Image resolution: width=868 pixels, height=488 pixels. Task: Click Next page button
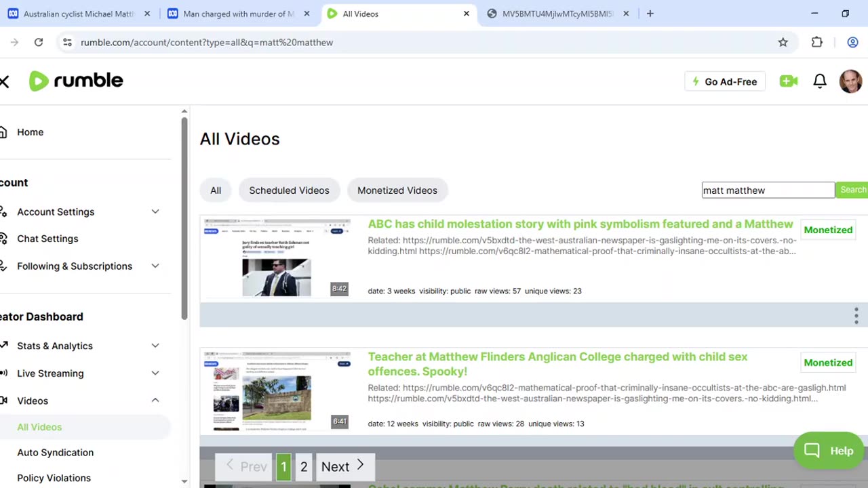pos(344,466)
